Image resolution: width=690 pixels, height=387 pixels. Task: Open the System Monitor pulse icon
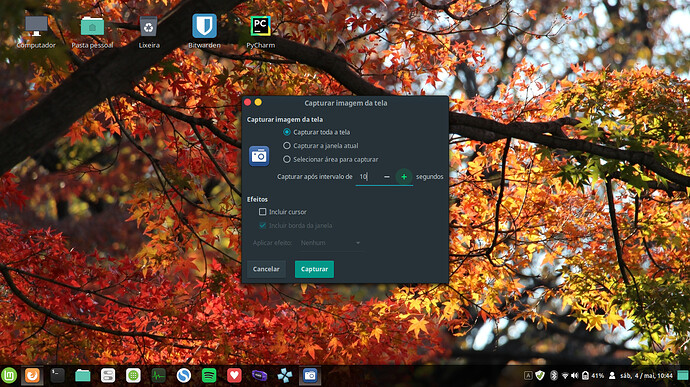(158, 376)
